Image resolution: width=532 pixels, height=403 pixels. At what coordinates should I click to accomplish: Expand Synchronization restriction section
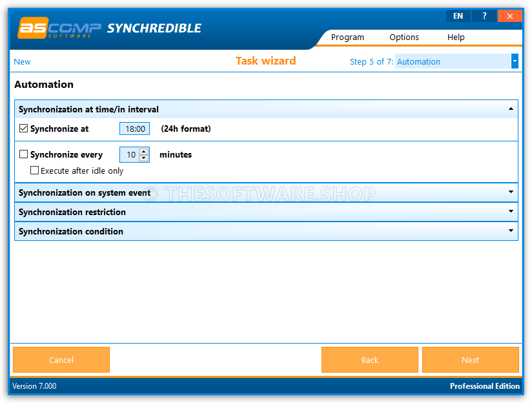267,212
